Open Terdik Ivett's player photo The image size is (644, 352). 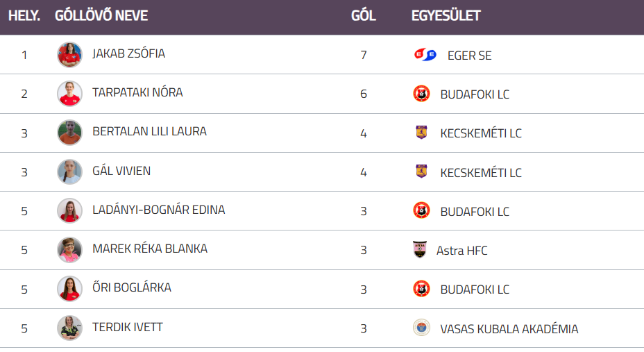69,328
